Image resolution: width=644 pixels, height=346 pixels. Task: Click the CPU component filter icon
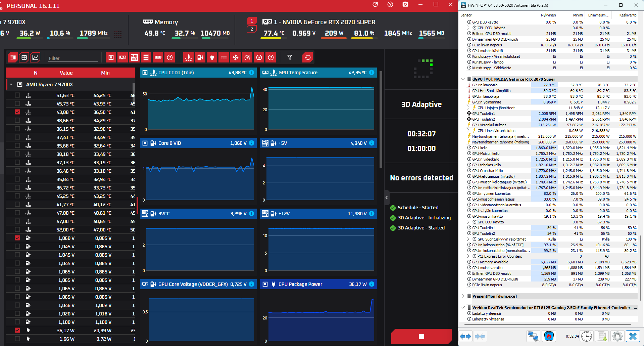111,57
